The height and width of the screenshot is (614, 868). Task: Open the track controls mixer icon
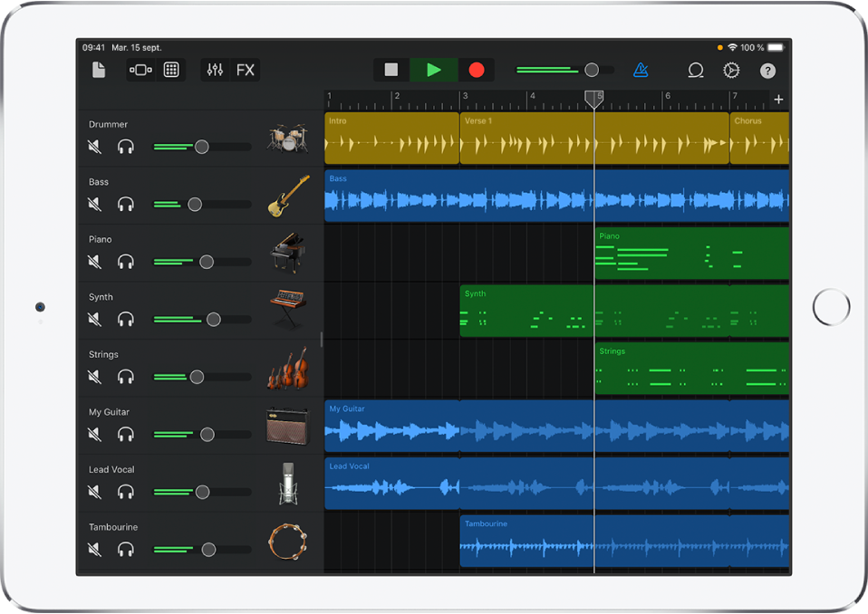click(x=216, y=71)
